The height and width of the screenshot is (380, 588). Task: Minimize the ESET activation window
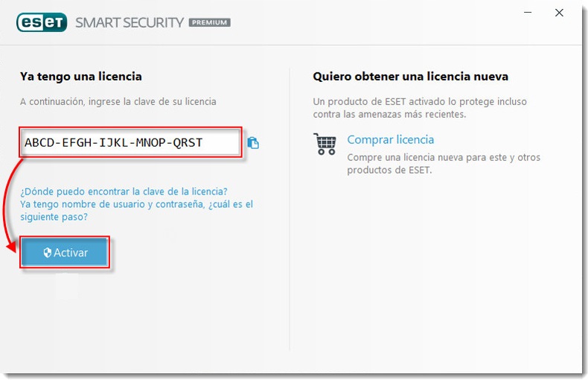tap(528, 13)
